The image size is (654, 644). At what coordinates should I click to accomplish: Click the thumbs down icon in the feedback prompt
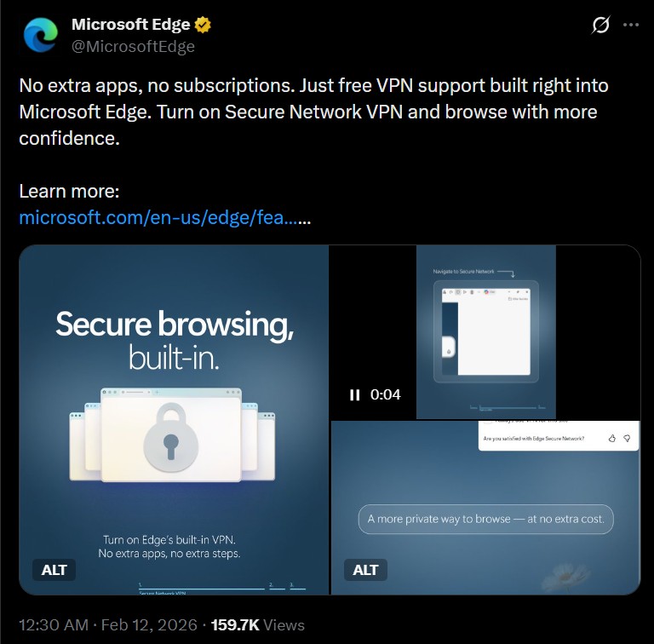point(627,438)
